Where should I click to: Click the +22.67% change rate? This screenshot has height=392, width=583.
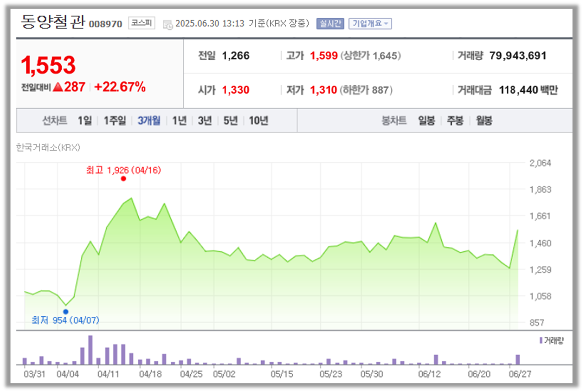pyautogui.click(x=120, y=87)
